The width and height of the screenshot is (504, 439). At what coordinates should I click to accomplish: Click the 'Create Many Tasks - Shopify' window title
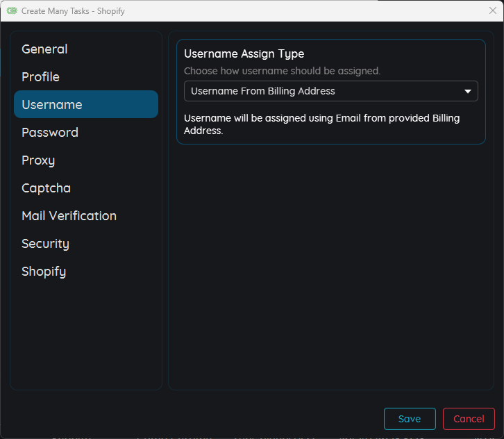(73, 11)
